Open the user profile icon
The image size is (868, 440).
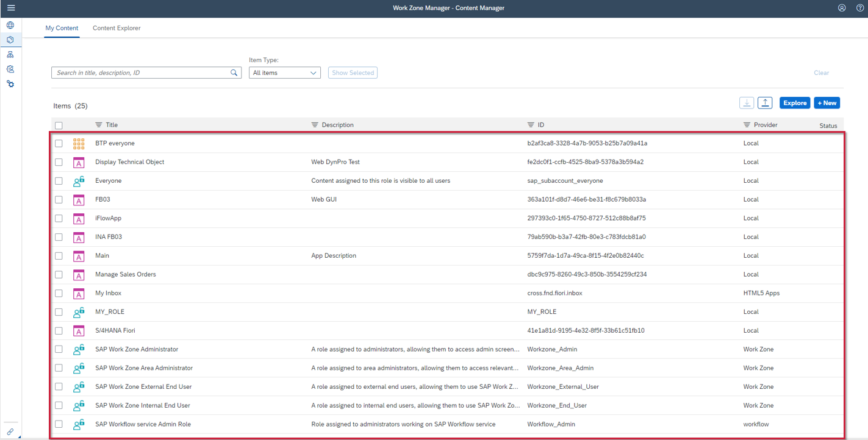pyautogui.click(x=842, y=8)
